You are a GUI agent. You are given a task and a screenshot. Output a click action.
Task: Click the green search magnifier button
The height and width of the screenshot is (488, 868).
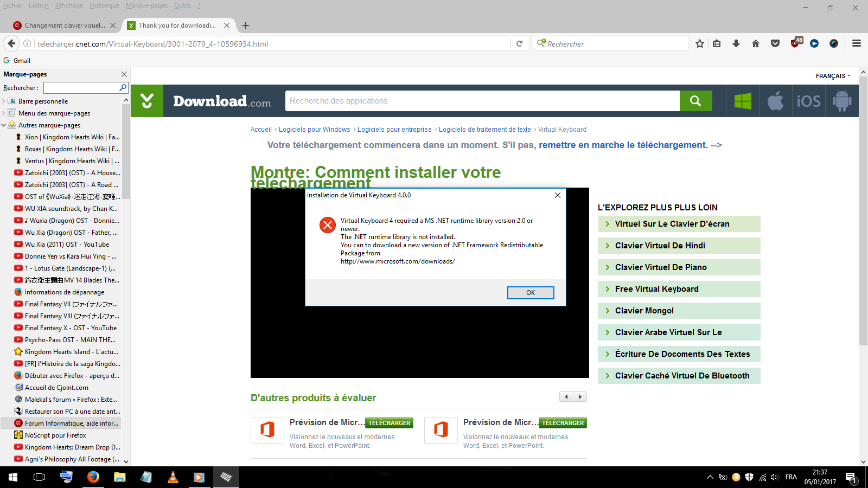(x=695, y=101)
